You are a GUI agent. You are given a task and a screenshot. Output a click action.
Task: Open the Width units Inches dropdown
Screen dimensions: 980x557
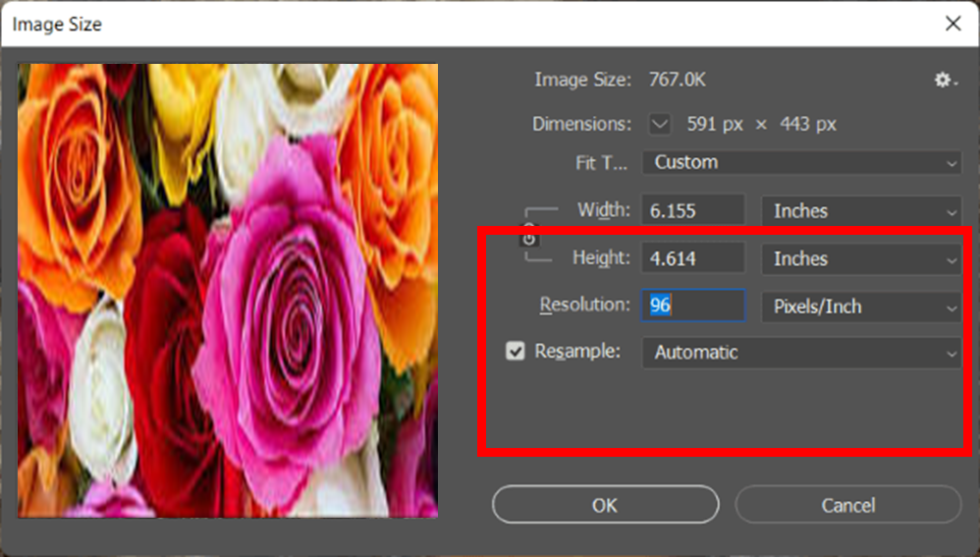[x=861, y=210]
